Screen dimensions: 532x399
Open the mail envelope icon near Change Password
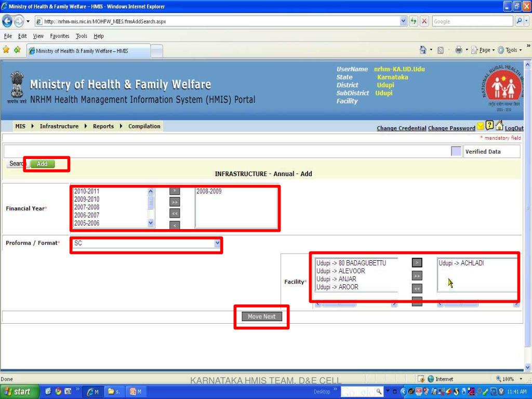481,126
